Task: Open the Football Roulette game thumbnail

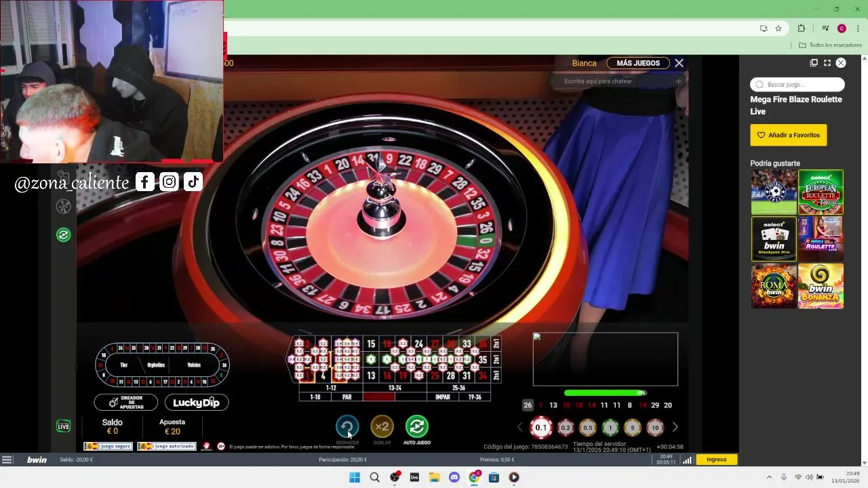Action: click(x=774, y=192)
